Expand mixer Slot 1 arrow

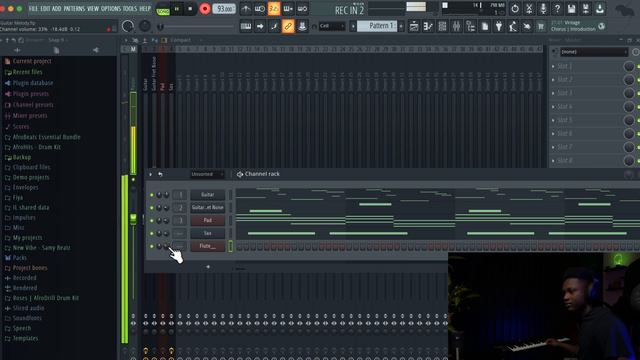(x=553, y=66)
